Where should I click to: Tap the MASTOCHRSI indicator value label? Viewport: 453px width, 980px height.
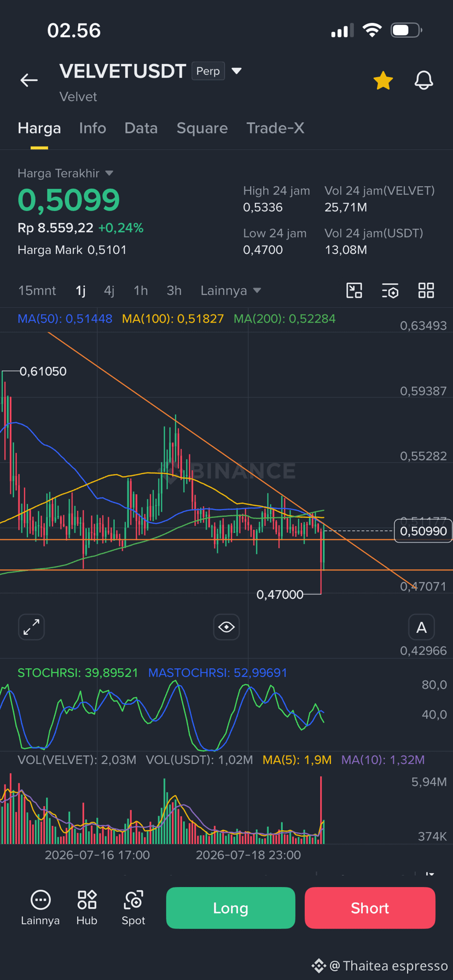pos(218,673)
